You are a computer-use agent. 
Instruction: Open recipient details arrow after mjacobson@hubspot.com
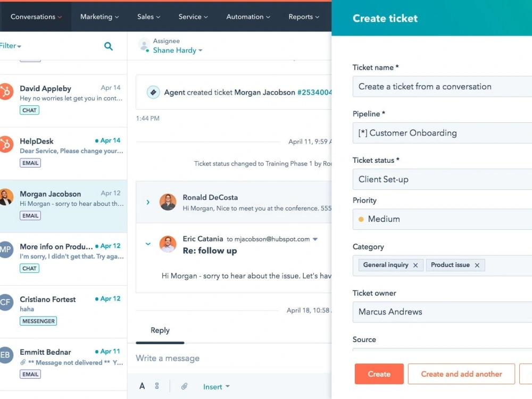[315, 239]
